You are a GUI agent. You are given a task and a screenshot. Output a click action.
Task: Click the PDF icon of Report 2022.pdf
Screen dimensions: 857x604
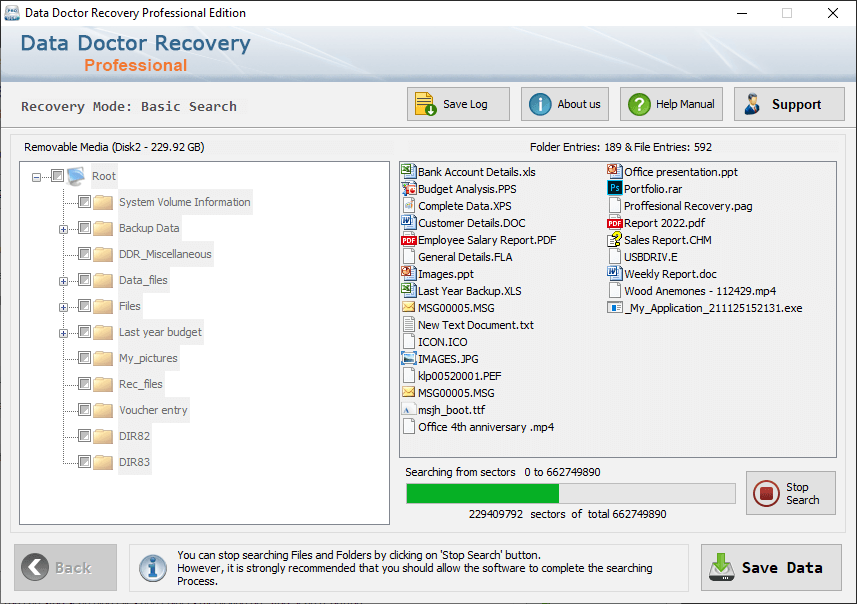pyautogui.click(x=614, y=223)
